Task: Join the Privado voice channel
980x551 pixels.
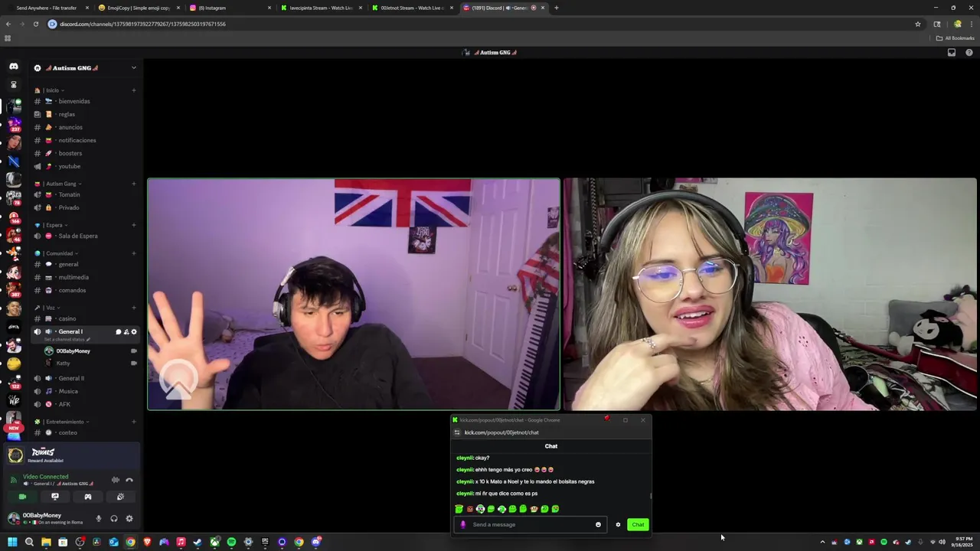Action: coord(84,207)
